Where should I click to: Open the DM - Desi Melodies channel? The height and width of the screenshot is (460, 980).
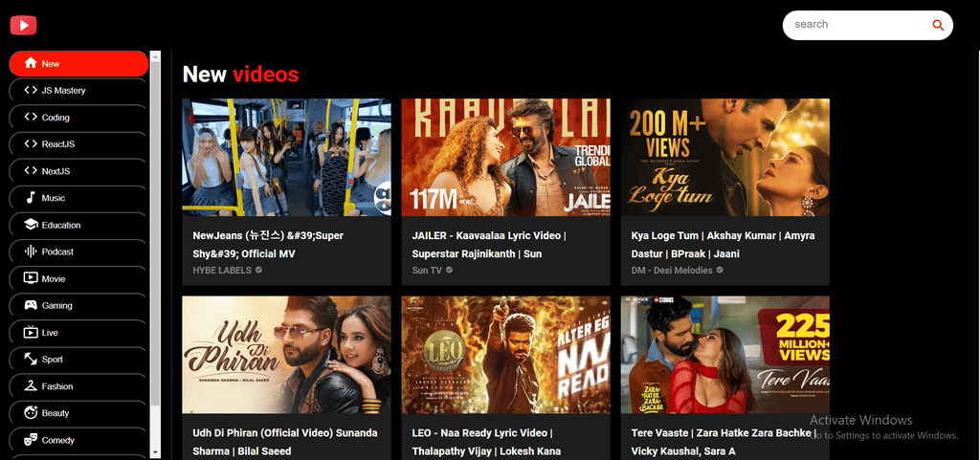[672, 271]
